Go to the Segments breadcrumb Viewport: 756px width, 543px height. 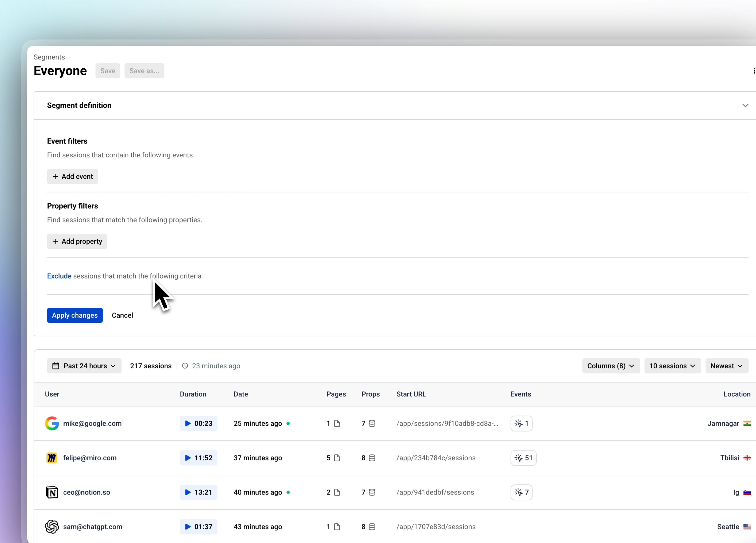[49, 57]
